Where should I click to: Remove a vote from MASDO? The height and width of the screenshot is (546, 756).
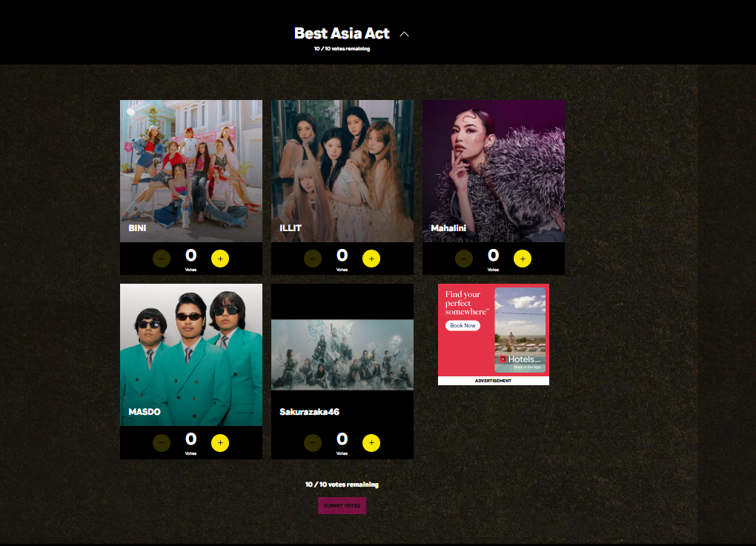162,443
